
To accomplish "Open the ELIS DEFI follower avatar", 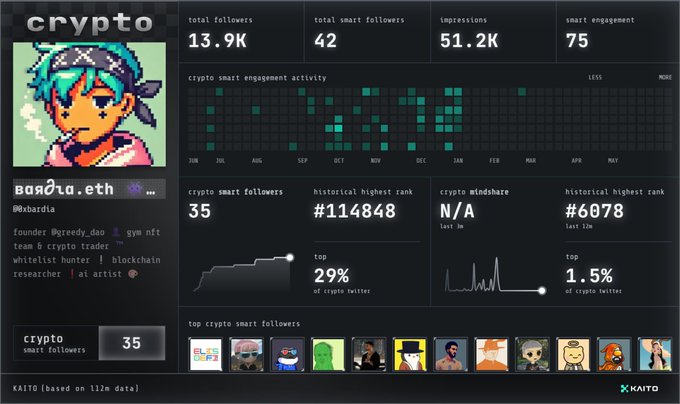I will click(206, 355).
